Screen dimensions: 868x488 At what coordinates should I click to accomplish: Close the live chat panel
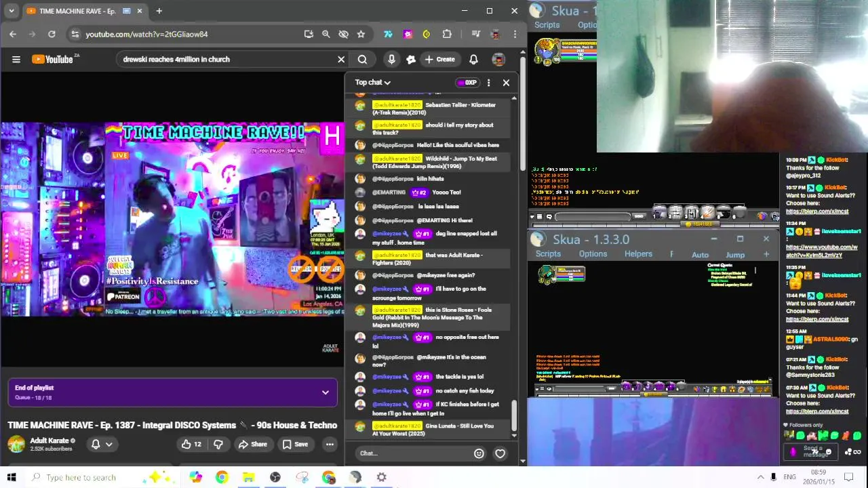(506, 83)
